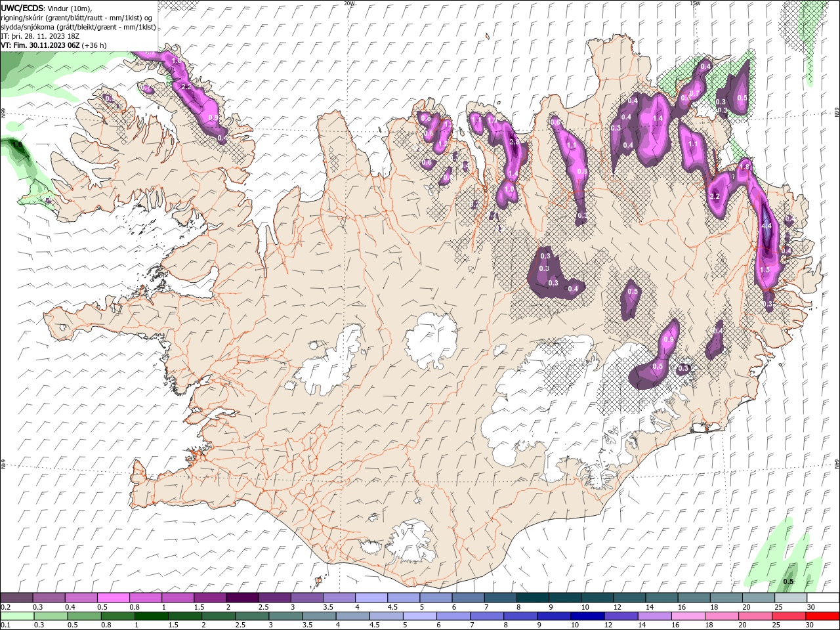Click the 0.2 tick label on the purple scale
The height and width of the screenshot is (630, 840).
[6, 607]
